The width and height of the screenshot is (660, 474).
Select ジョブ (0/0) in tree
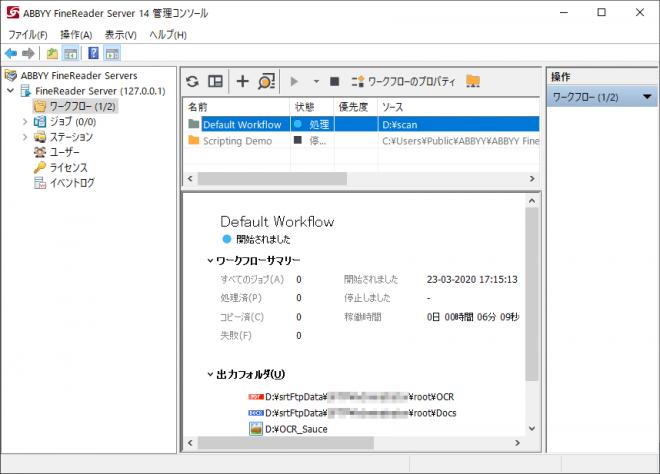[72, 122]
